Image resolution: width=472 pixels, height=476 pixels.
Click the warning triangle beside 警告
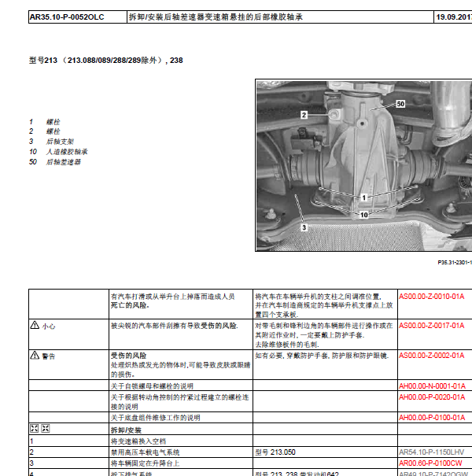(35, 355)
